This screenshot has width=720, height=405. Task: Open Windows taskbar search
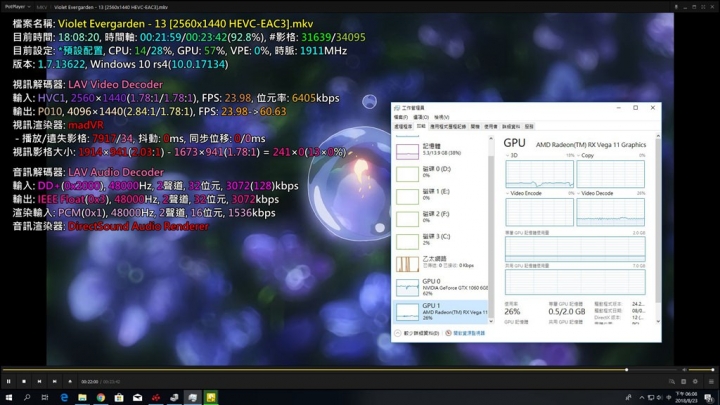27,397
